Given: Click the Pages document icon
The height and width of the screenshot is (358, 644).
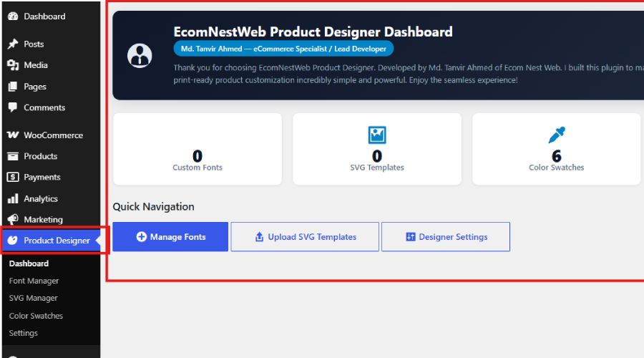Looking at the screenshot, I should point(13,87).
